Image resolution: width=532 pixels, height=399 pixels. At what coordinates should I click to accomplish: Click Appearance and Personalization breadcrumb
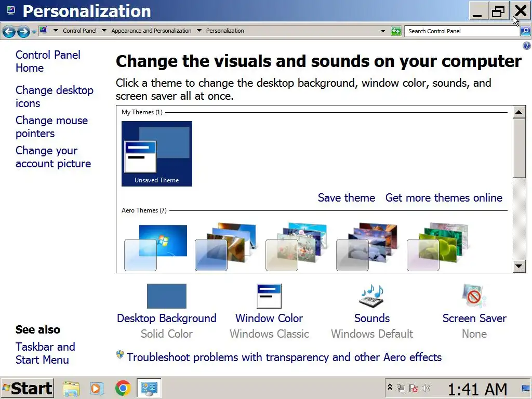[151, 31]
